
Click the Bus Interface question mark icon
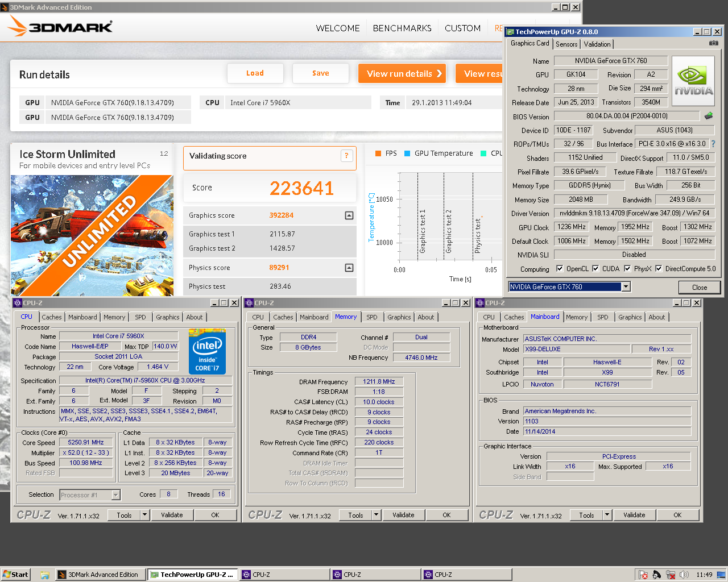(x=713, y=144)
